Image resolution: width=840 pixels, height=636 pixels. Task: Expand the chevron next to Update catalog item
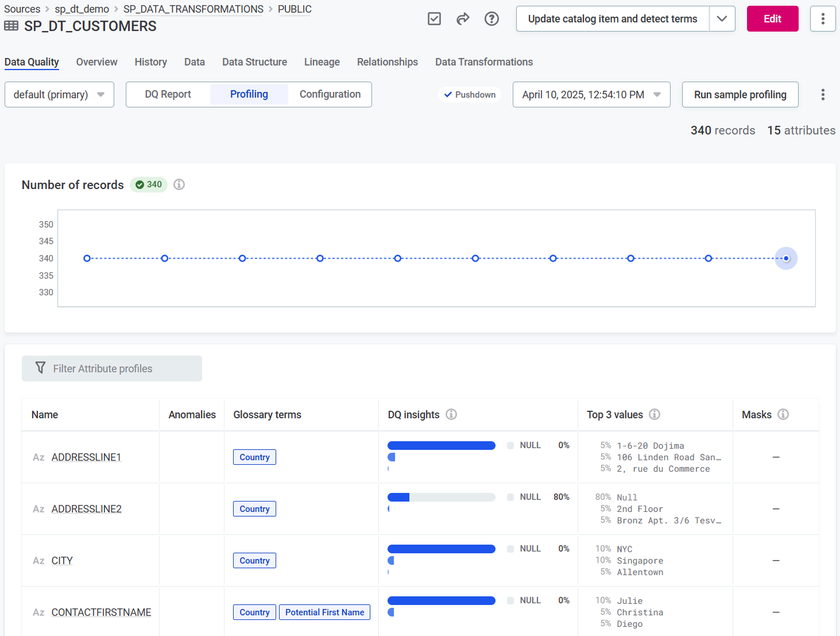(x=722, y=18)
